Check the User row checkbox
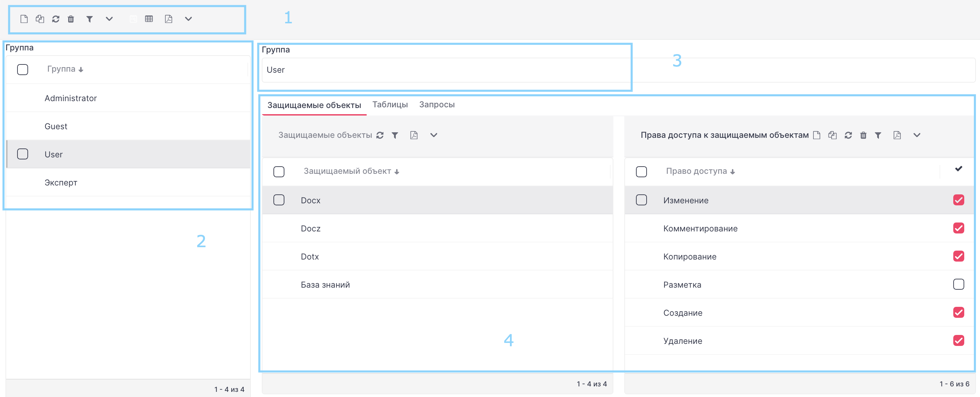 tap(23, 154)
